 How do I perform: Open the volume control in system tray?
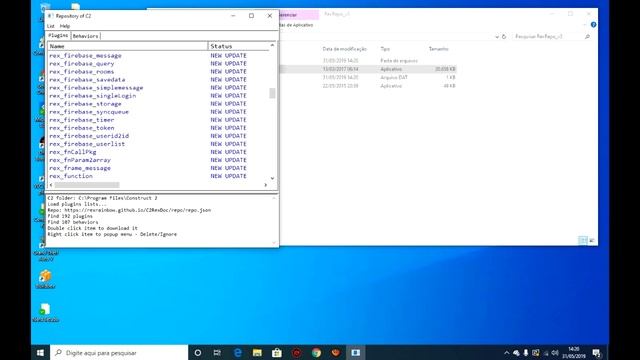tap(555, 353)
